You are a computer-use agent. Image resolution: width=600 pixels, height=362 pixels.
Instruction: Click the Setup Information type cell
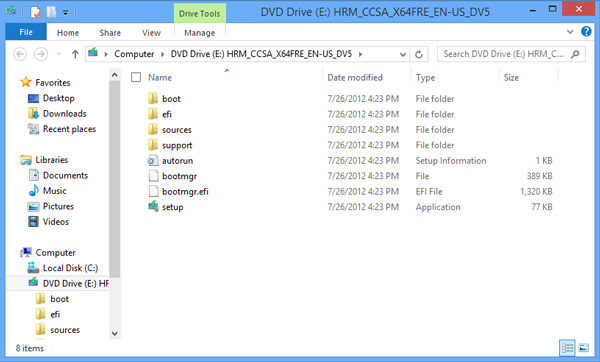pos(451,161)
